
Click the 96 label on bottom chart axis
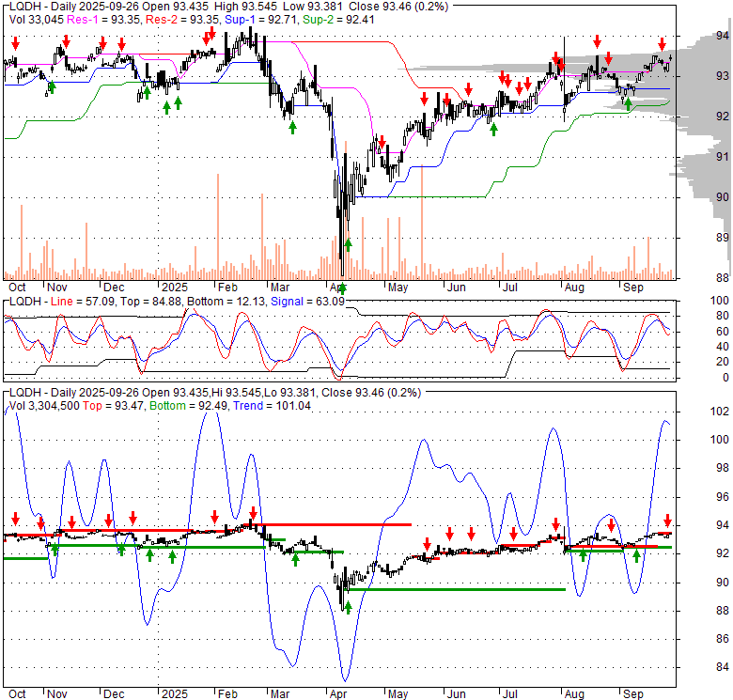[x=722, y=497]
